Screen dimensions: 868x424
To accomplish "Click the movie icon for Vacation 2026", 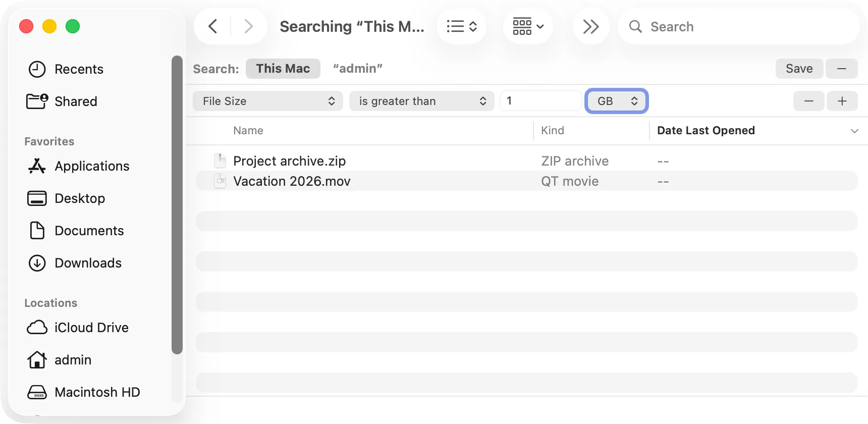I will click(x=220, y=181).
